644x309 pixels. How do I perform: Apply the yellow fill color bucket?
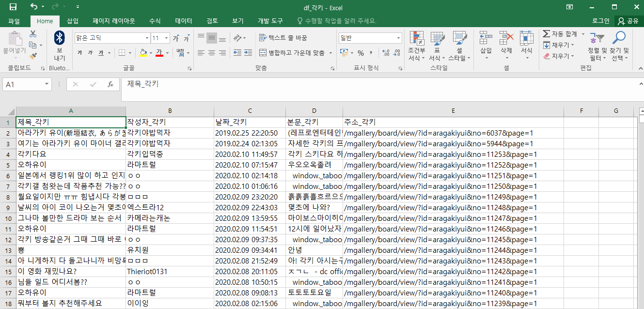[143, 52]
